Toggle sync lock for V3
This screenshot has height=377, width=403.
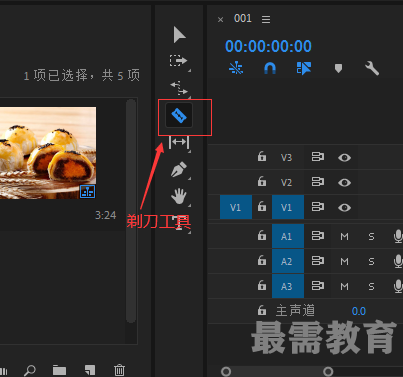point(318,157)
